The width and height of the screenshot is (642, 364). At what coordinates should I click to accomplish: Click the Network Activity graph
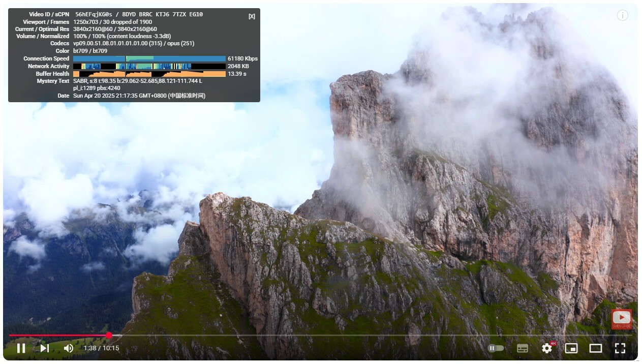tap(149, 67)
